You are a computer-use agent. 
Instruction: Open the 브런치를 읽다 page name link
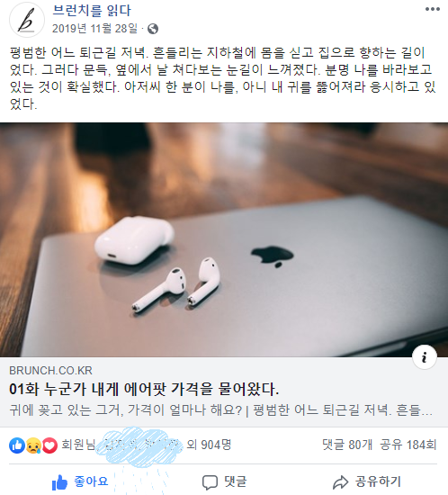pyautogui.click(x=92, y=11)
